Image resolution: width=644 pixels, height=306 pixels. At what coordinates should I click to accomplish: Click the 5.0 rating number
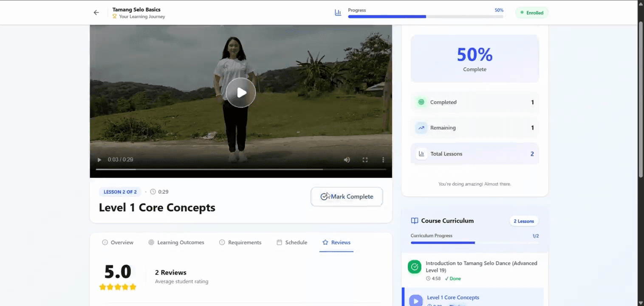coord(118,272)
